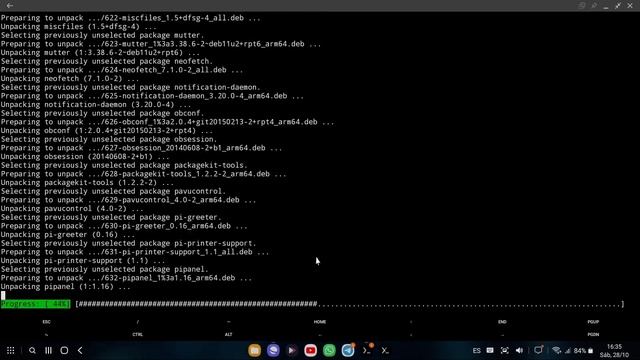Tap the HOME extra key
The image size is (640, 360).
pos(320,322)
